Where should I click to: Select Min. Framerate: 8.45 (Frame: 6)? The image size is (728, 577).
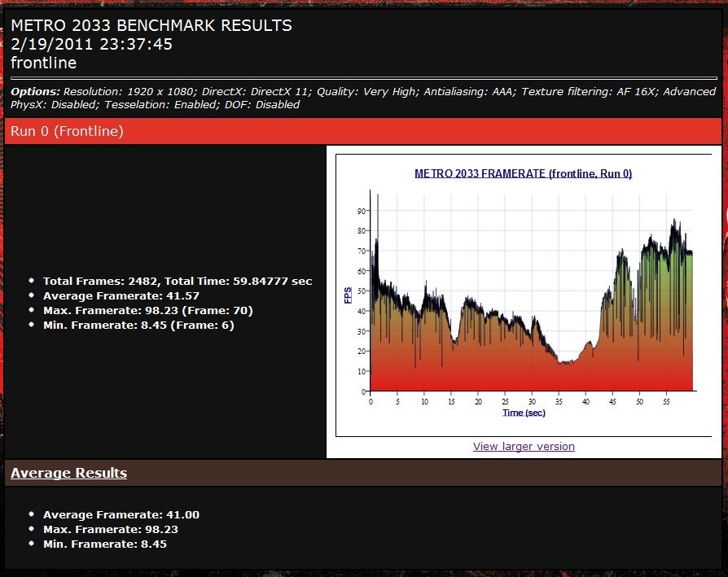138,326
